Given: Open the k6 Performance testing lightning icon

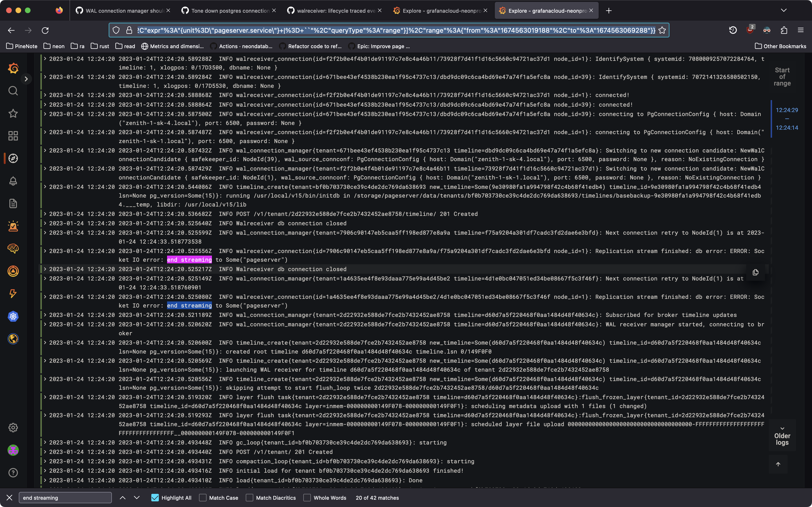Looking at the screenshot, I should pyautogui.click(x=13, y=294).
